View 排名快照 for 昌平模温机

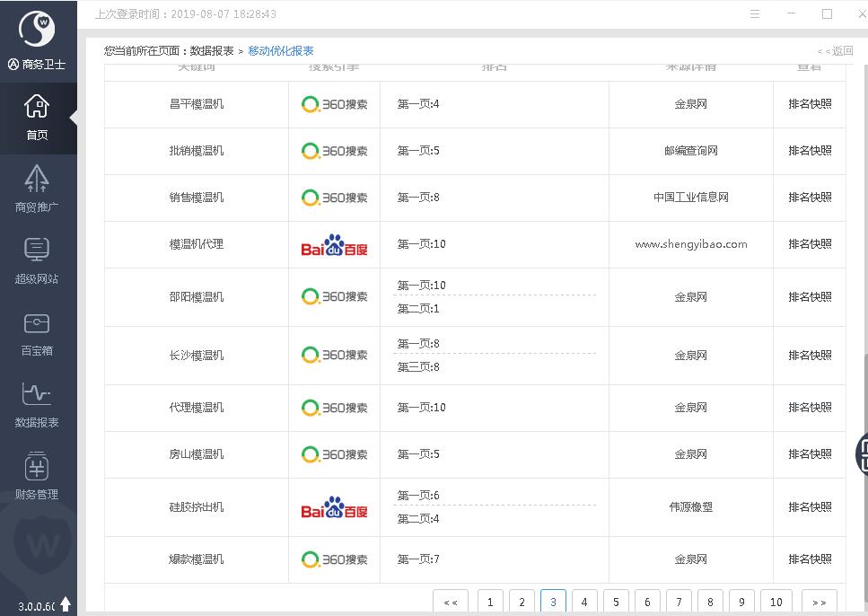[x=810, y=104]
